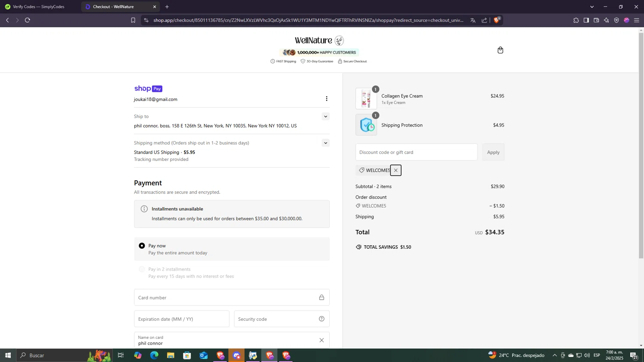Focus the Discount code or gift card field
Viewport: 644px width, 362px height.
coord(416,152)
